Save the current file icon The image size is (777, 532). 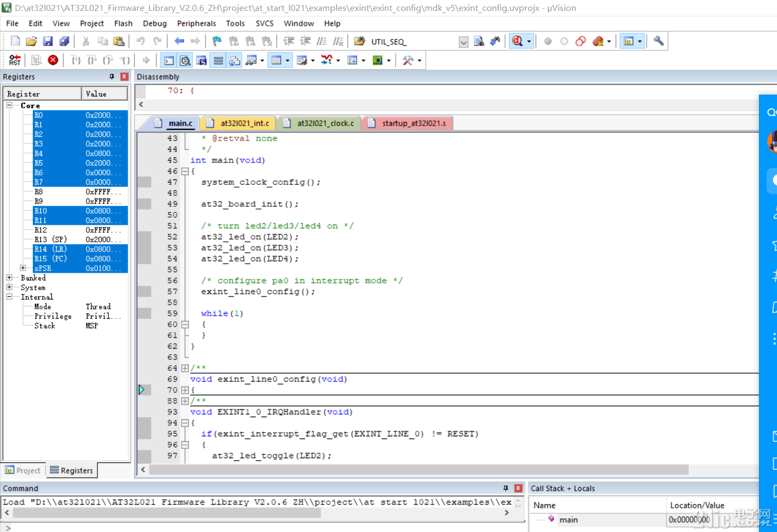(48, 41)
